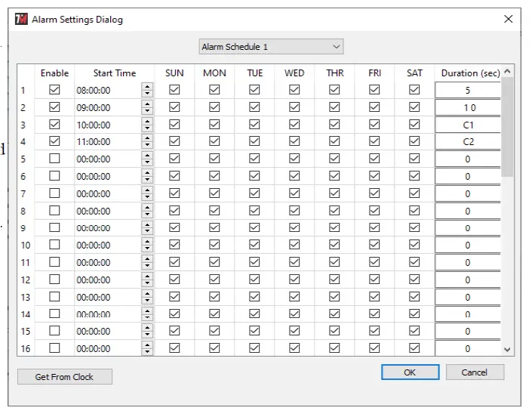Click duration field with value 5
Screen dimensions: 532x414
coord(468,91)
